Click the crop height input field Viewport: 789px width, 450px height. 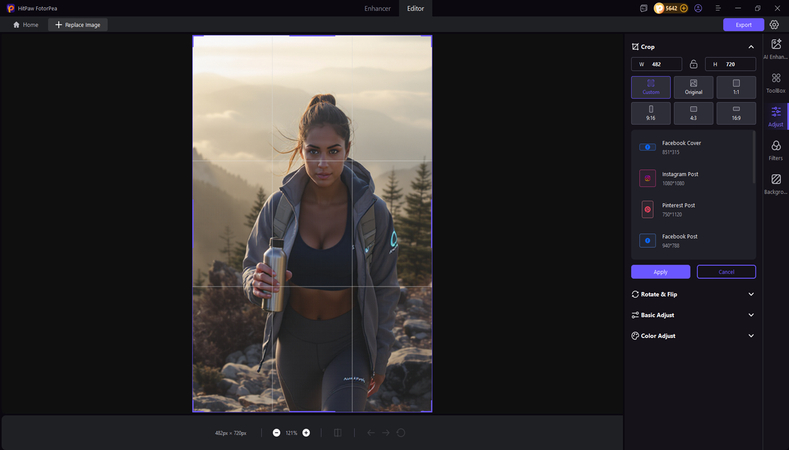coord(730,64)
